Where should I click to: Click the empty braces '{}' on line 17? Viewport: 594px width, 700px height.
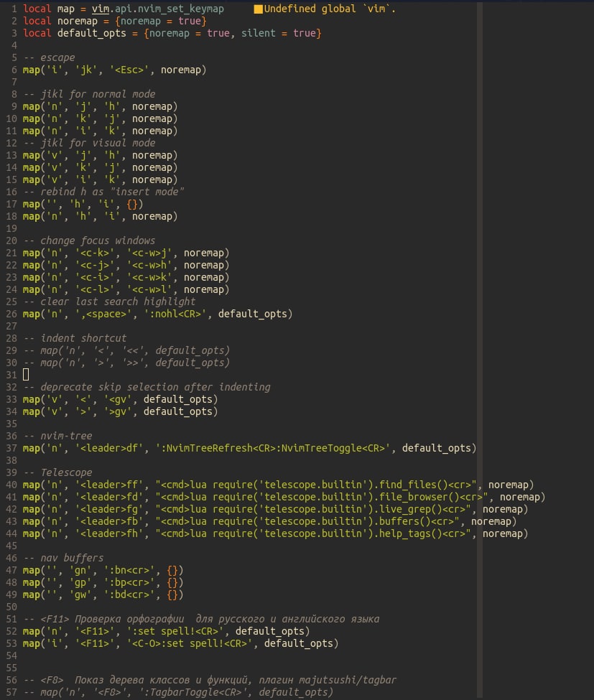[x=131, y=204]
